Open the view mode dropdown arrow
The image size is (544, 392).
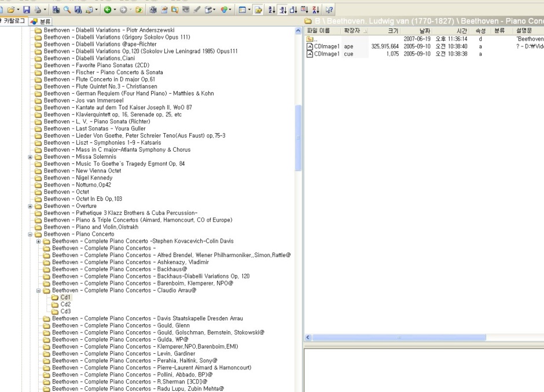pos(249,10)
